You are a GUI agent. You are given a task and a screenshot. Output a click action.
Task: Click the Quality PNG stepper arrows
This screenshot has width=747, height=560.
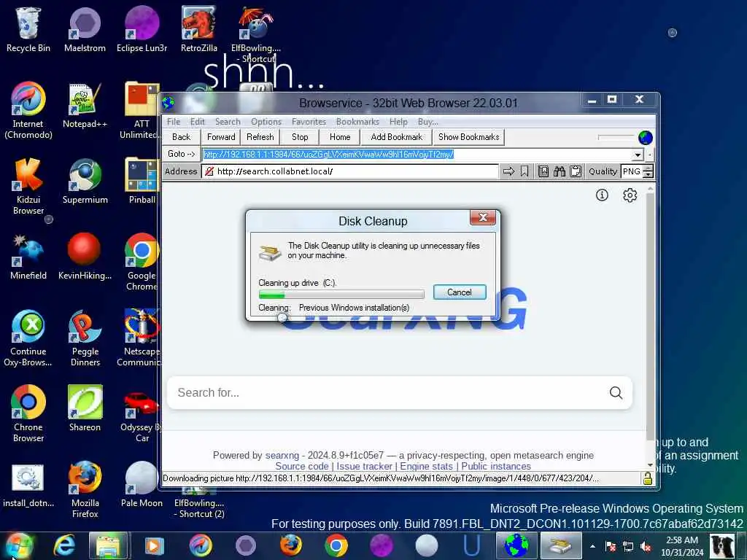(x=648, y=171)
